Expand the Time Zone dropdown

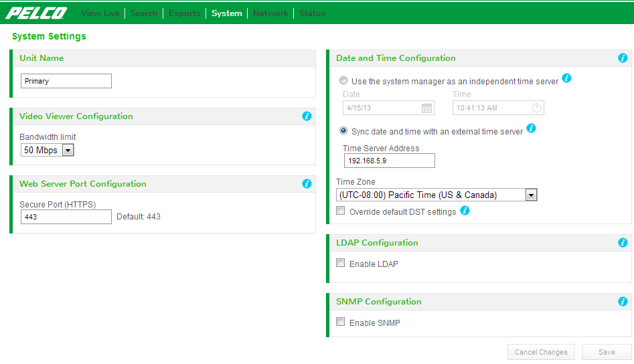pyautogui.click(x=530, y=195)
